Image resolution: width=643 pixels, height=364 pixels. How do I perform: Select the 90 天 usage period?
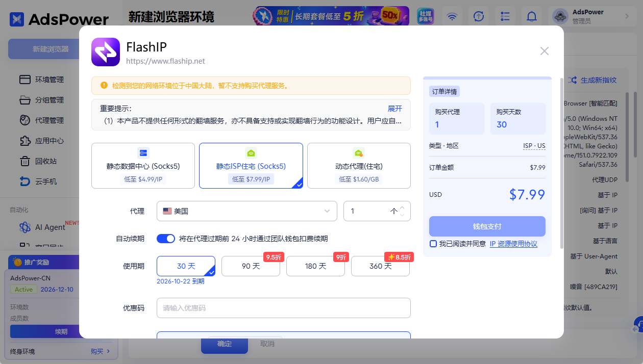tap(251, 266)
